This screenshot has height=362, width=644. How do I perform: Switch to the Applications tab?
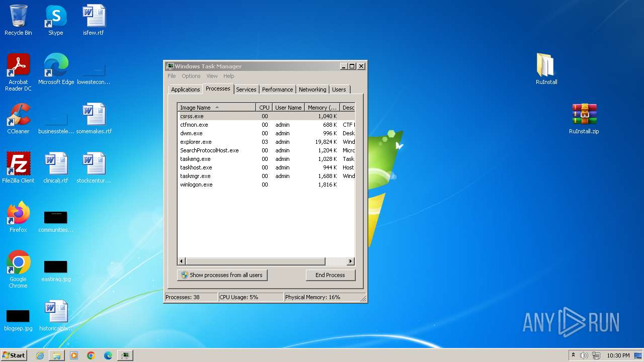coord(186,89)
